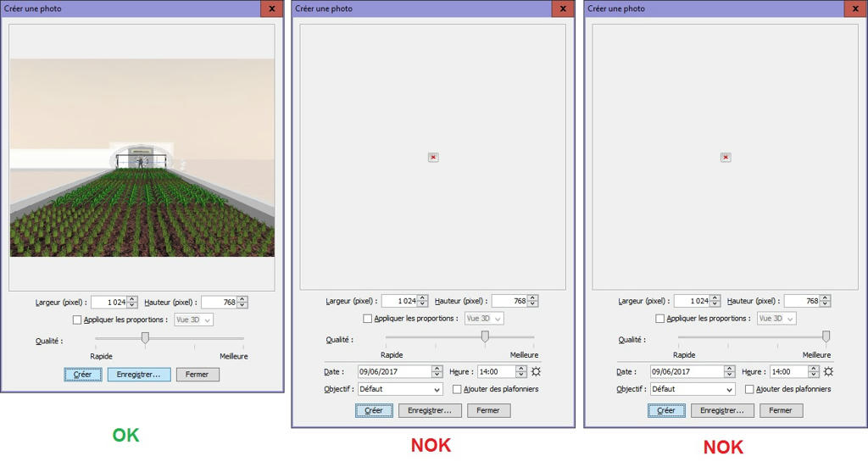Screen dimensions: 868x467
Task: Click the broken image icon in right dialog preview
Action: coord(726,157)
